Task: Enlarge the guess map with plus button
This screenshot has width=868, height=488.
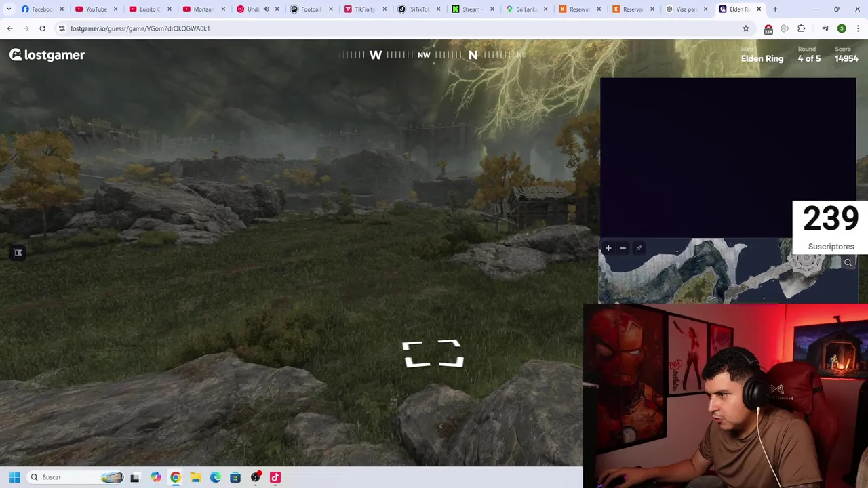Action: 608,248
